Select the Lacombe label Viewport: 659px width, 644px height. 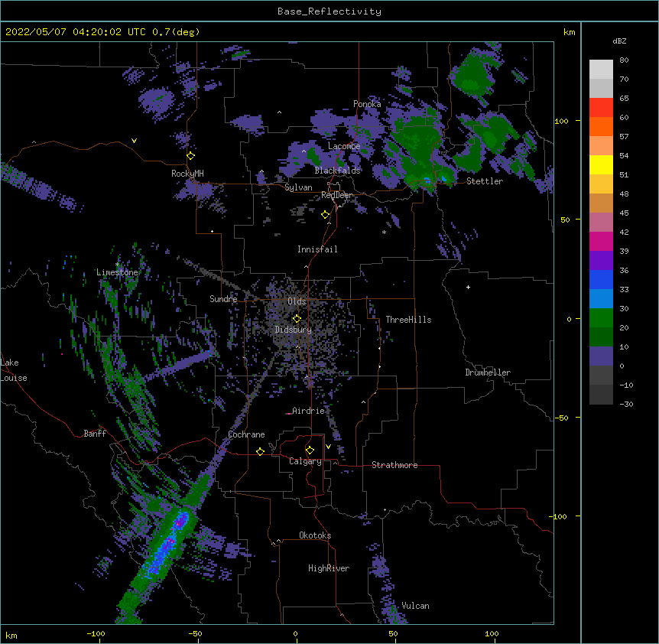[344, 146]
